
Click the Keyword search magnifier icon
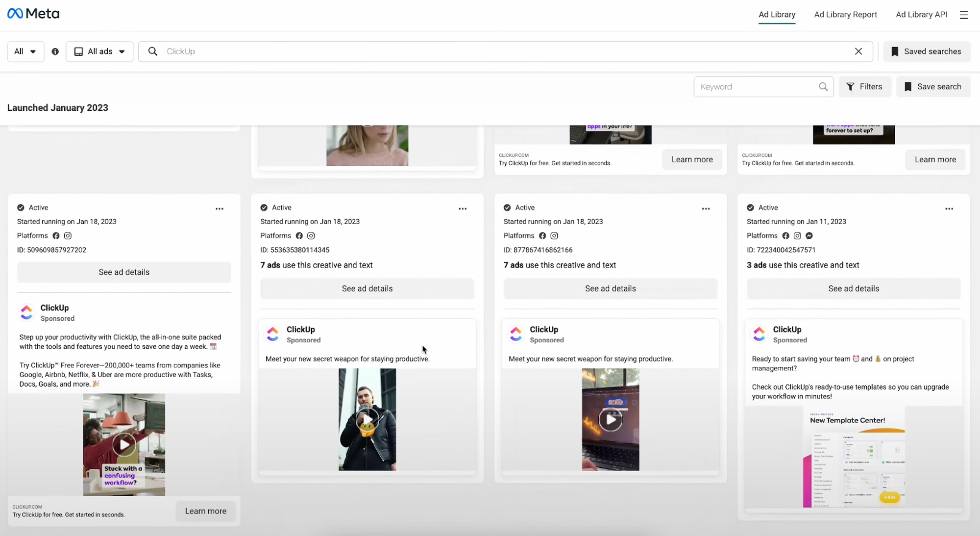click(x=823, y=87)
